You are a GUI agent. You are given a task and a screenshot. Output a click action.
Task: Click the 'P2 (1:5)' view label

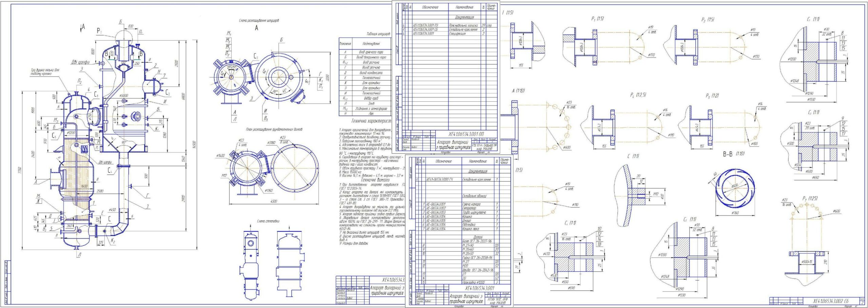pyautogui.click(x=708, y=20)
